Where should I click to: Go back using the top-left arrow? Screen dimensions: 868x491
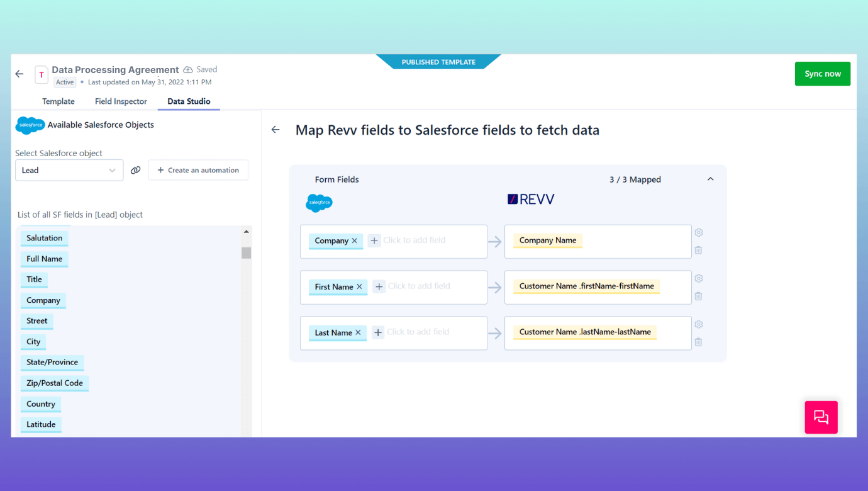pos(19,74)
